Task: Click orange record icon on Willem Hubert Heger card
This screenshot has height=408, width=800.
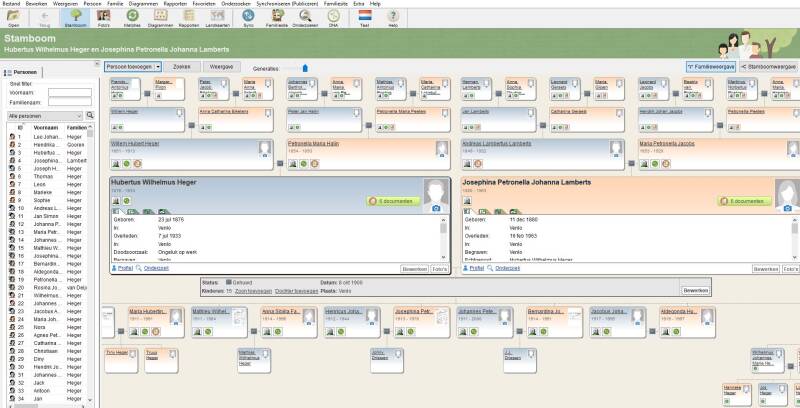Action: pos(137,164)
